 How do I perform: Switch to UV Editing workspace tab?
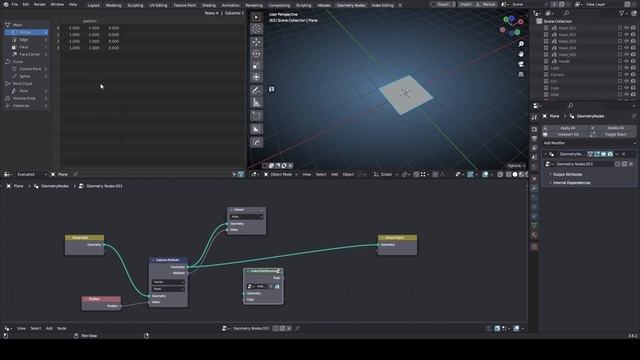[158, 5]
